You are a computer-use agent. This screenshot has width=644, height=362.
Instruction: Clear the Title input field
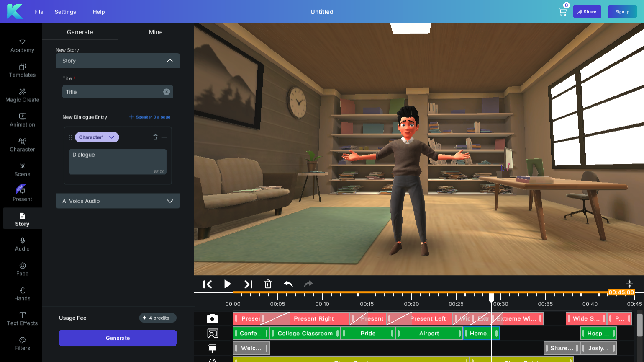click(167, 92)
